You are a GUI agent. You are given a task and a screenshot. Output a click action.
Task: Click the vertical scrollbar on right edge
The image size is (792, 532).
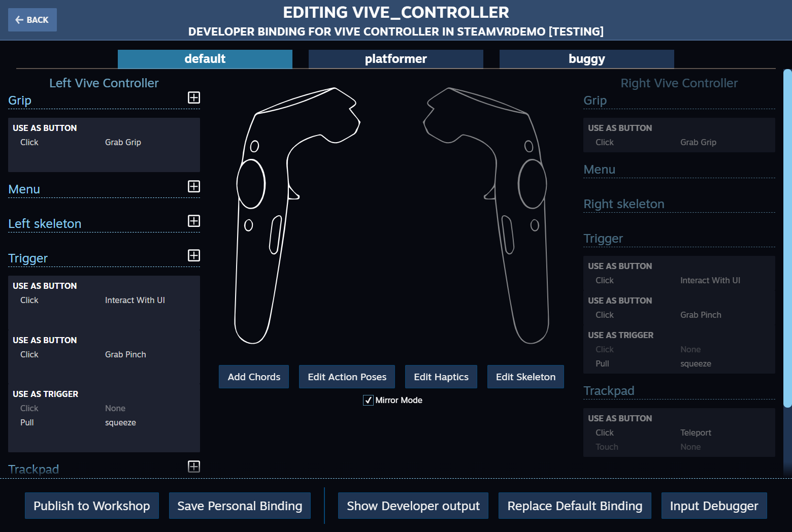coord(787,239)
